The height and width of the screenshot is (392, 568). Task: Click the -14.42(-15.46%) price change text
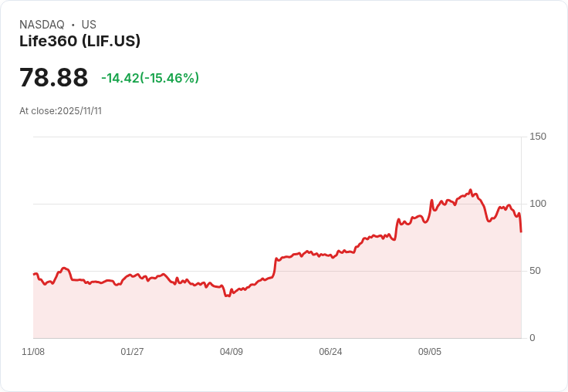coord(150,78)
